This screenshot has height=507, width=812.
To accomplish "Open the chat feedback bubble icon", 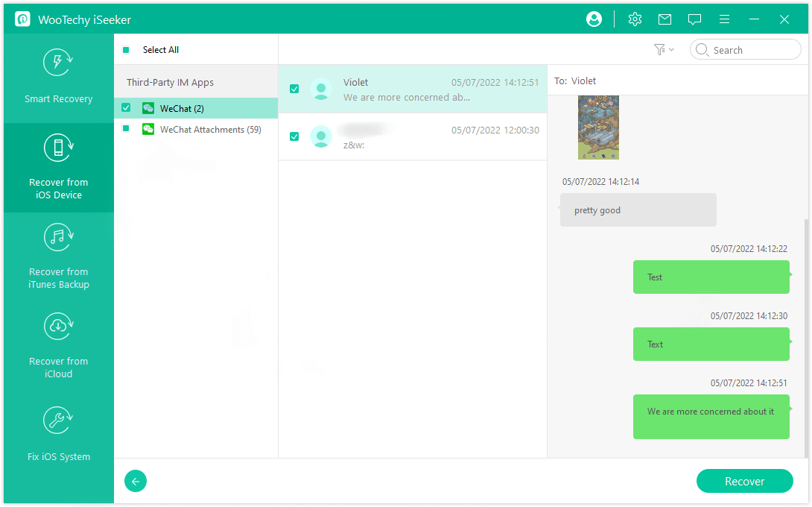I will 694,19.
